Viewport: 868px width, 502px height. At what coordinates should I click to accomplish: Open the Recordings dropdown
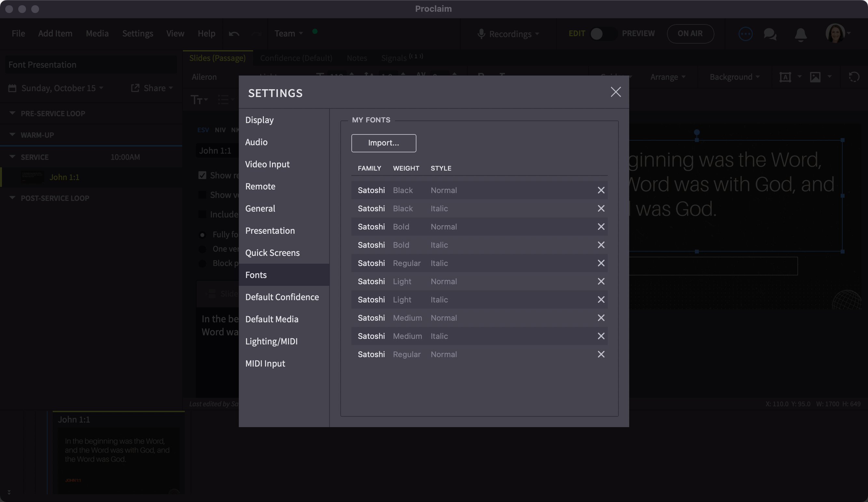(x=509, y=34)
